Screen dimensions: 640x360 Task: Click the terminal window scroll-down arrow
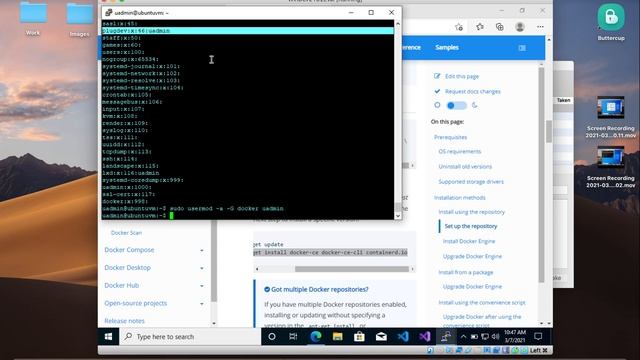398,216
